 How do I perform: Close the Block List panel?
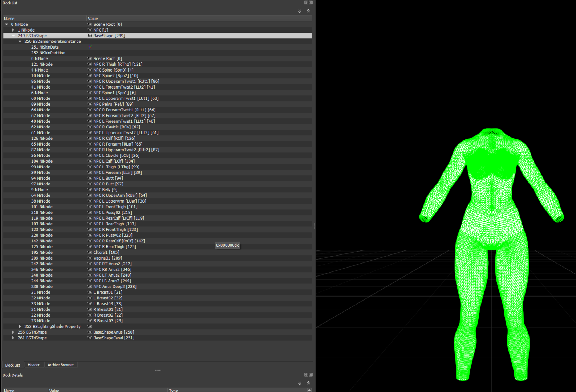[x=311, y=3]
